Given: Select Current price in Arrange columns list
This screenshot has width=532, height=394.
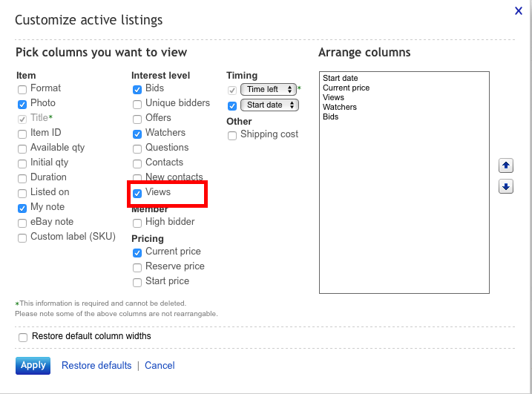Looking at the screenshot, I should [346, 88].
